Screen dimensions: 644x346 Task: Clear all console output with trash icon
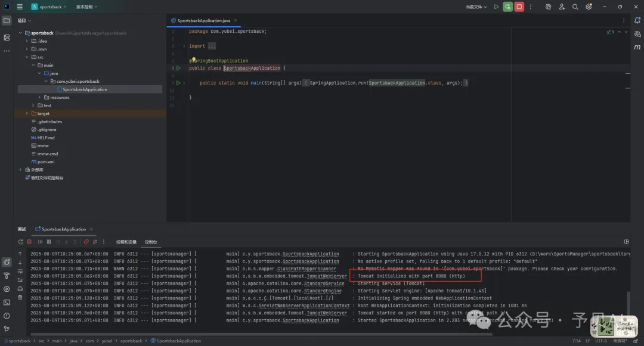pos(20,298)
